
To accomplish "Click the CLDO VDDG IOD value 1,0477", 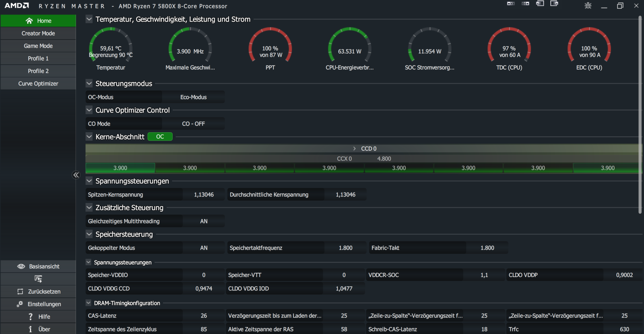I will click(x=344, y=289).
